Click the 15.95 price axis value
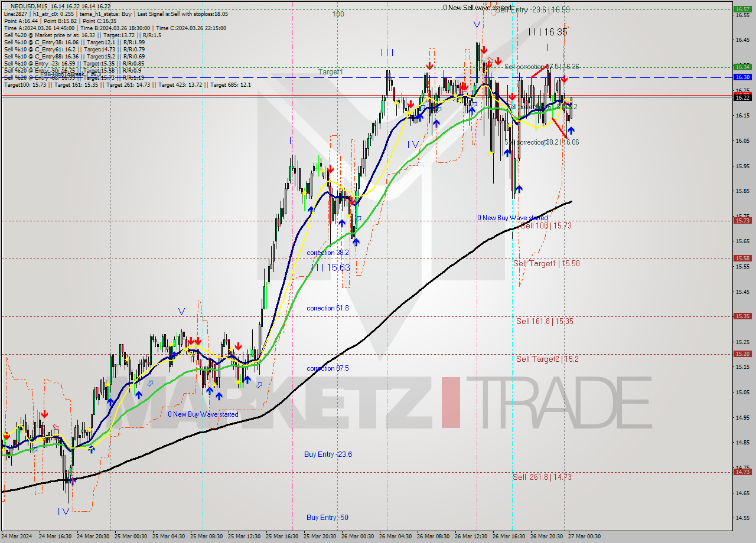Screen dimensions: 756x543 pos(742,166)
